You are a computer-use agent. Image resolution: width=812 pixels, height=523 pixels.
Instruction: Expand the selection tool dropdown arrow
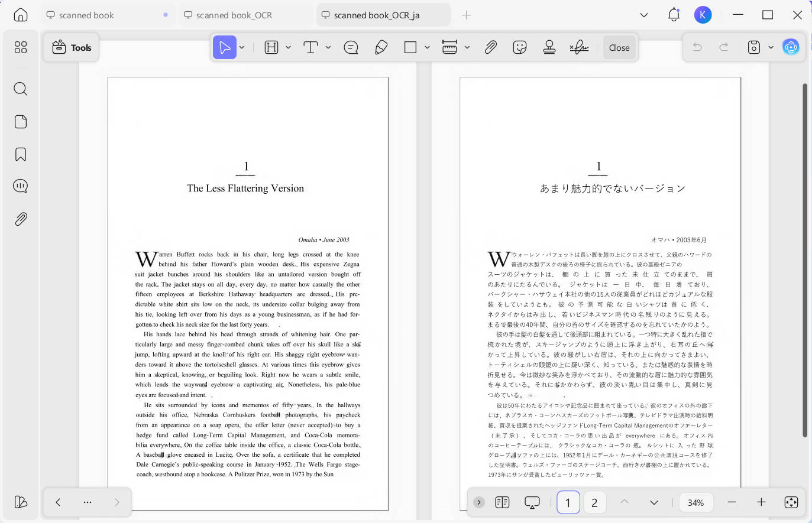242,48
